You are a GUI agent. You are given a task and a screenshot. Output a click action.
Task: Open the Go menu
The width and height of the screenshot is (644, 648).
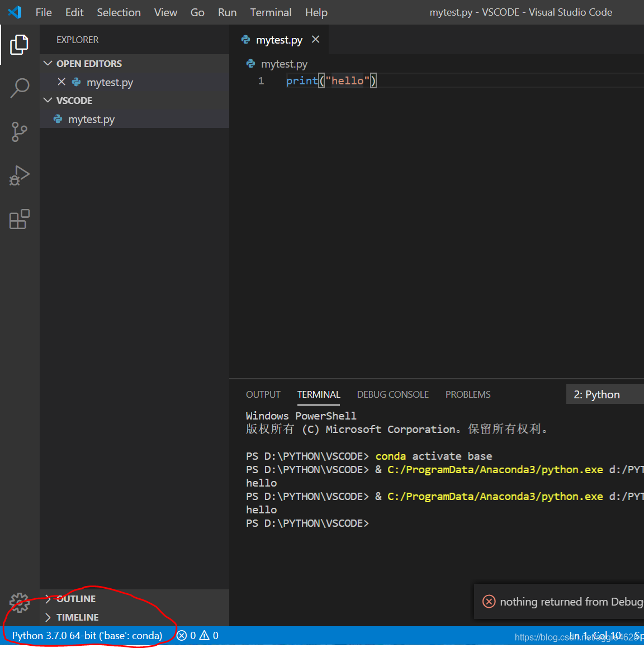[197, 12]
